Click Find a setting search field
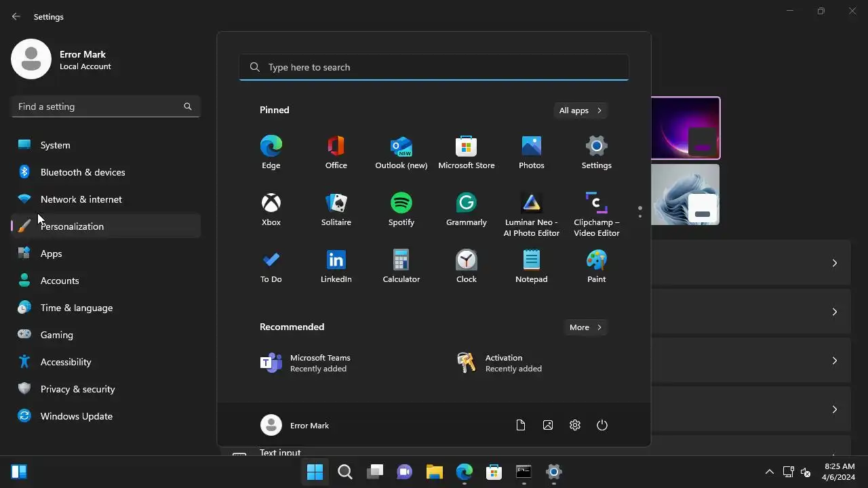 point(106,106)
